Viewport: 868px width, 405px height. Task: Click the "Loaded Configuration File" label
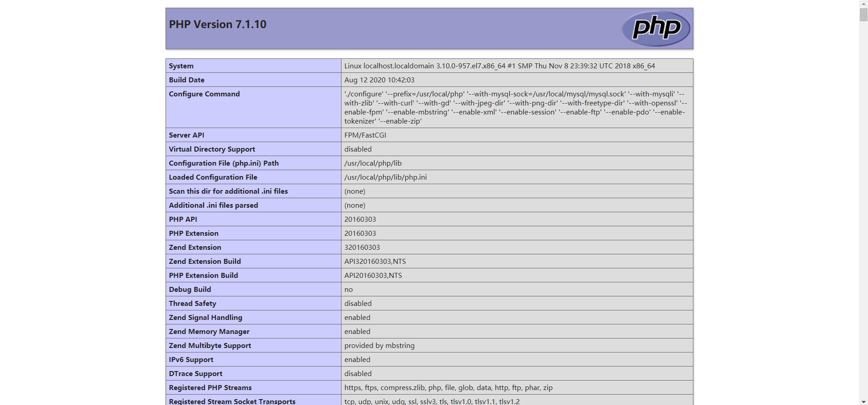pyautogui.click(x=213, y=177)
